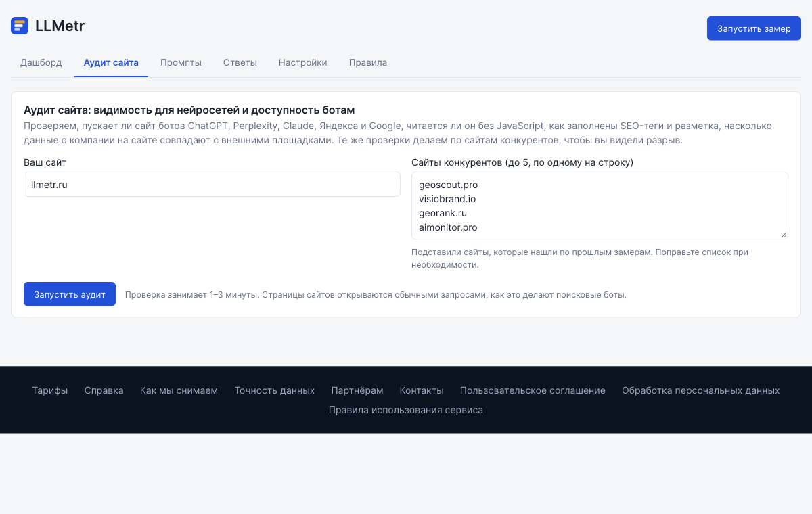This screenshot has width=812, height=514.
Task: Click the Ваш сайт field label
Action: pos(45,162)
